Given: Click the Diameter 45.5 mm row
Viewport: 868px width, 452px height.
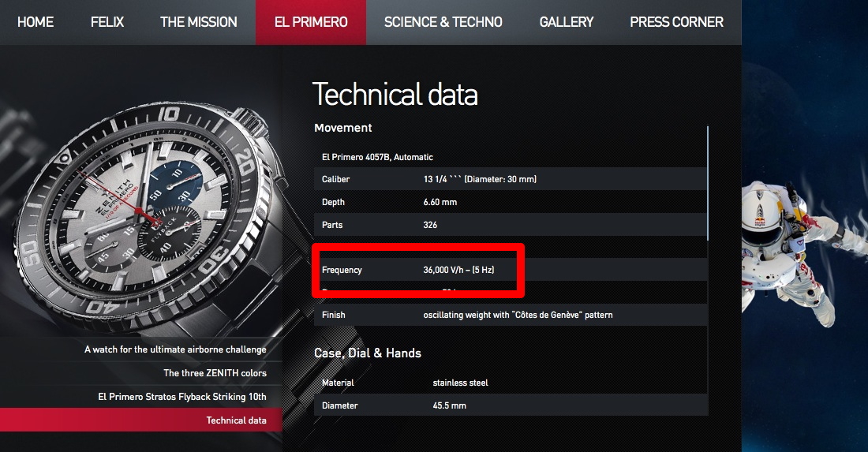Looking at the screenshot, I should click(509, 405).
